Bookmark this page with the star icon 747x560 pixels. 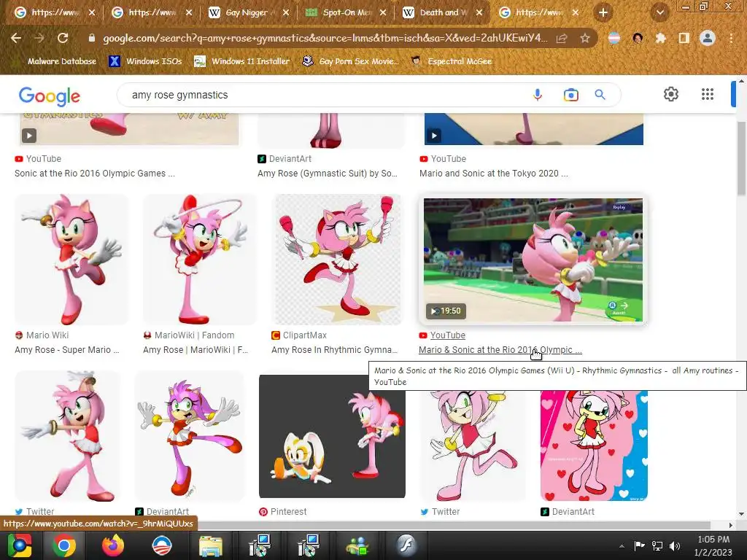(x=585, y=38)
